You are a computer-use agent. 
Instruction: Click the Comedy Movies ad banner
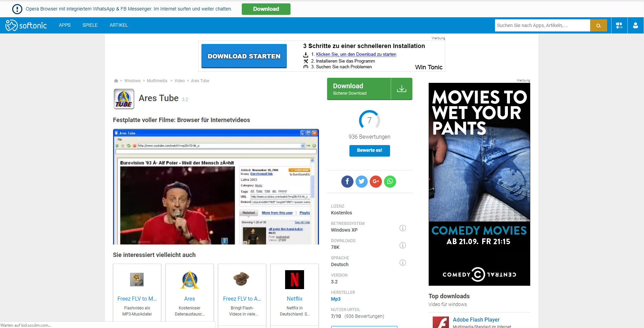479,184
